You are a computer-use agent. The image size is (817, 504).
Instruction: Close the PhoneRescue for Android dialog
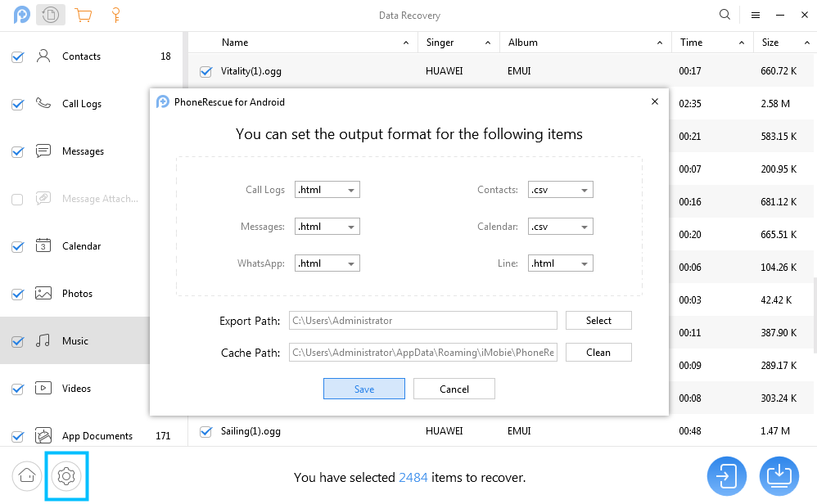pos(655,101)
